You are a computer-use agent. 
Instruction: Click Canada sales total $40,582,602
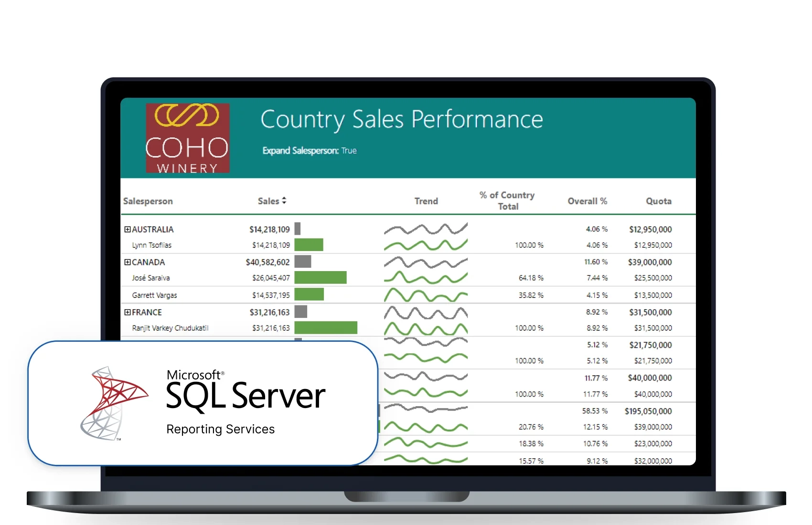tap(267, 262)
